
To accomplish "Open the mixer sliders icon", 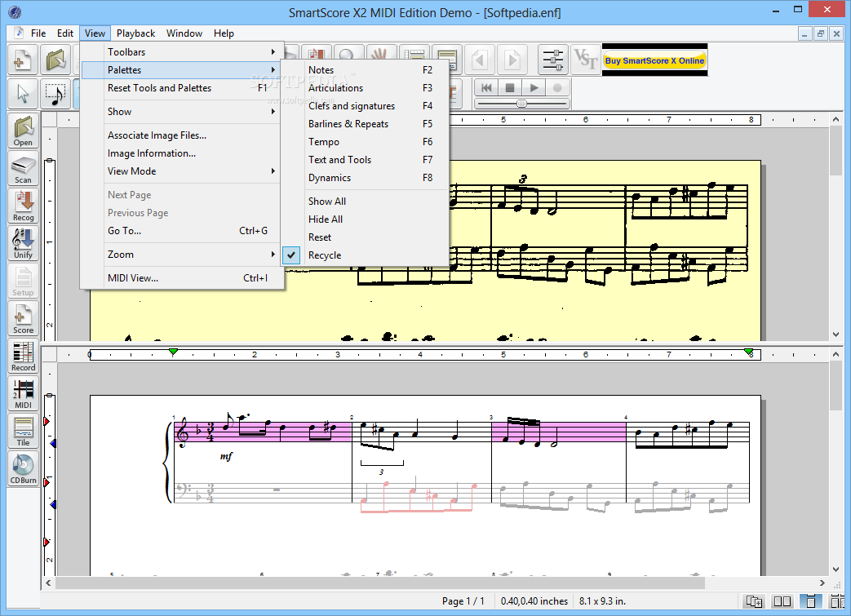I will click(x=553, y=60).
